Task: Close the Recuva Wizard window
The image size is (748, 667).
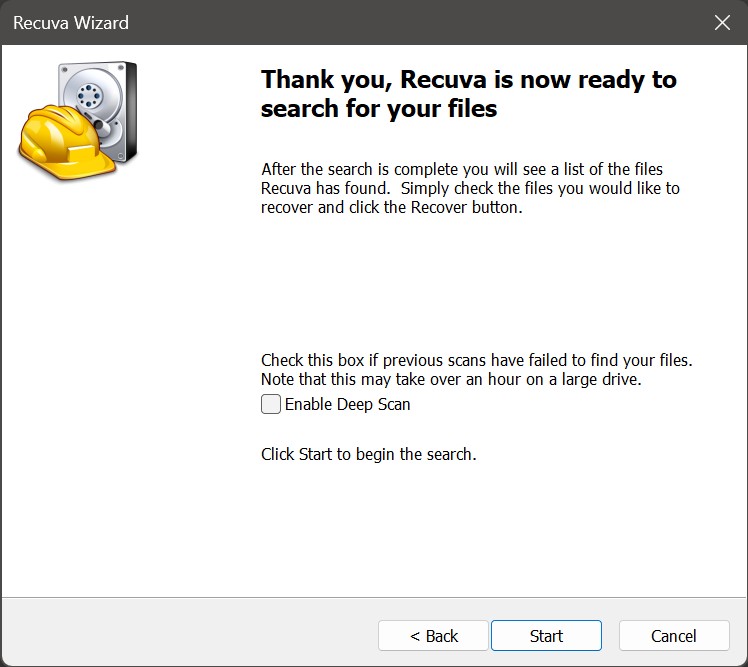Action: pos(722,22)
